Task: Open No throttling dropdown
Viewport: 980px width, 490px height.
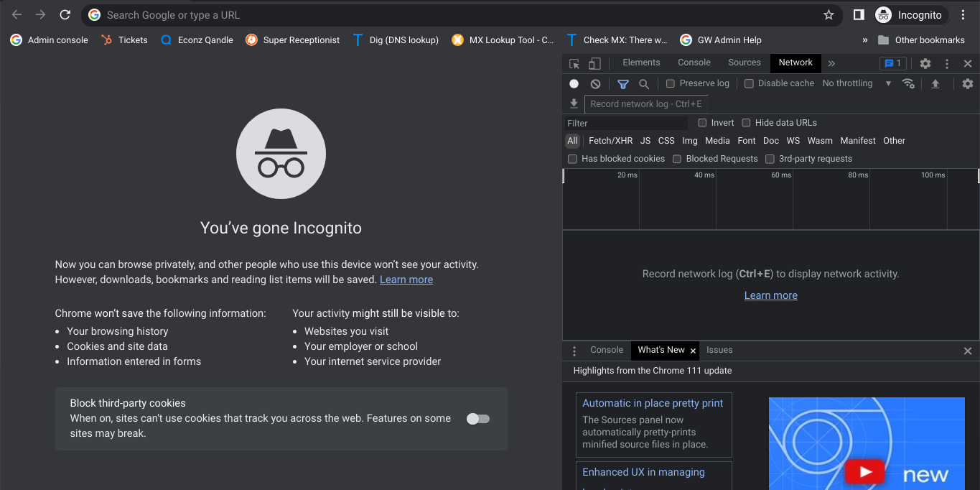Action: pyautogui.click(x=857, y=83)
